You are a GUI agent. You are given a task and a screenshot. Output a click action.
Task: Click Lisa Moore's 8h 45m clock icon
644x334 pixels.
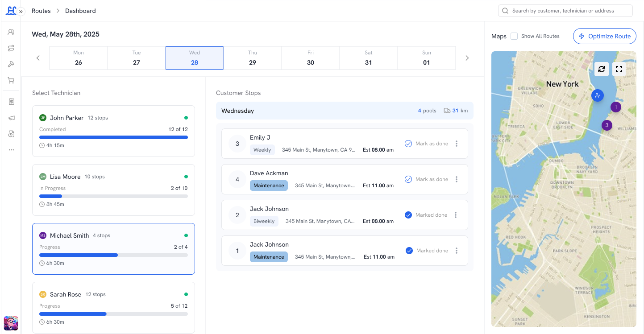point(42,204)
